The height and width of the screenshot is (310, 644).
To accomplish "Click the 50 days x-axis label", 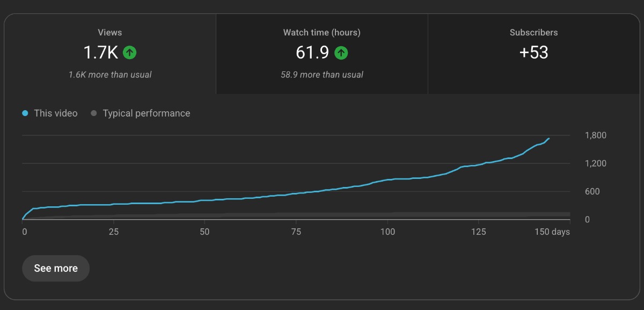I will (x=204, y=232).
